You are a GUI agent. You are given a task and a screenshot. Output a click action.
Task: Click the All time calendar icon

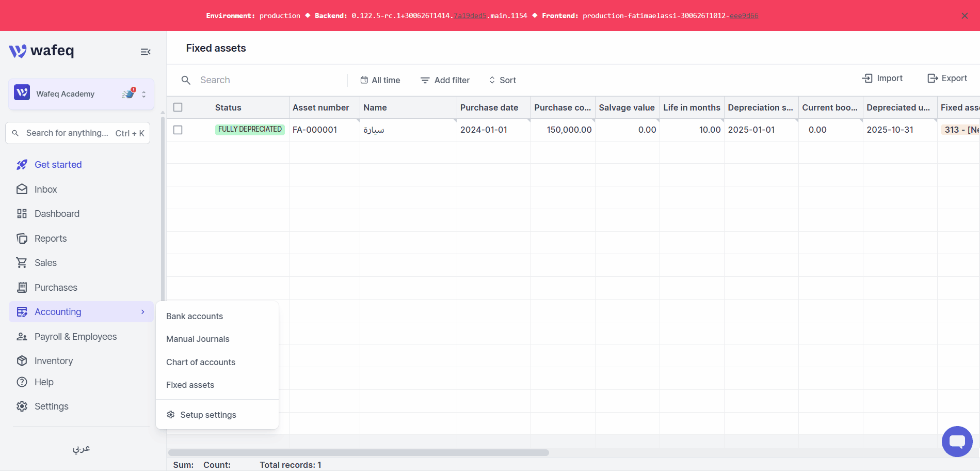[364, 80]
